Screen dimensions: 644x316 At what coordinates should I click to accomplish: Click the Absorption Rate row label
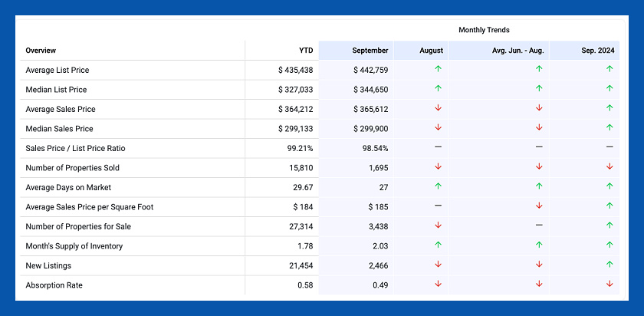pyautogui.click(x=54, y=285)
